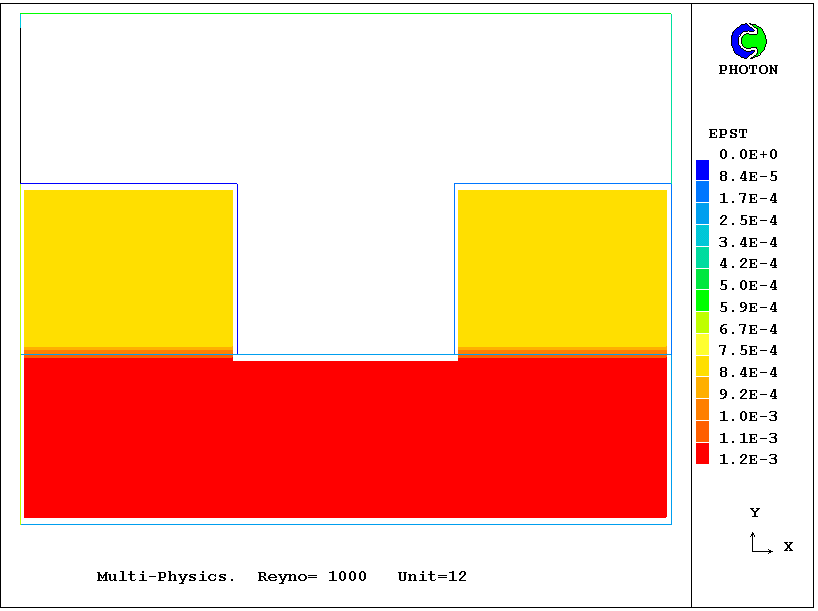Click the PHOTON label text

(x=748, y=69)
